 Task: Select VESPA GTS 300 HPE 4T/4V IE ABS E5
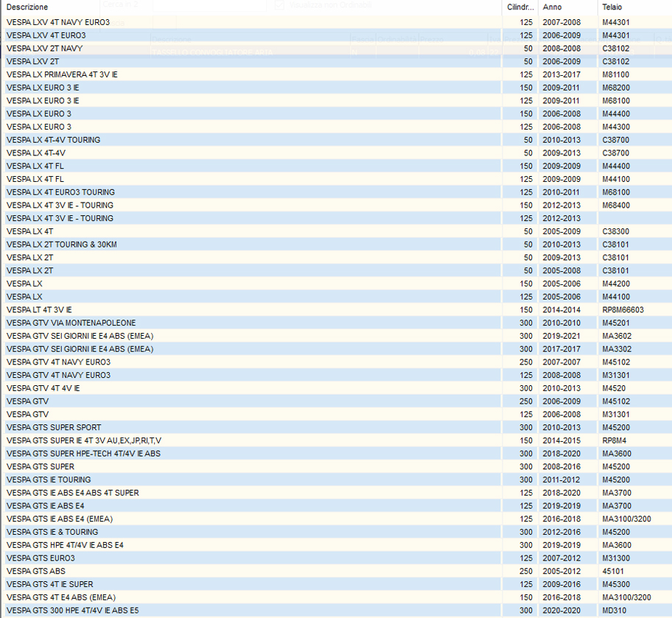coord(336,611)
